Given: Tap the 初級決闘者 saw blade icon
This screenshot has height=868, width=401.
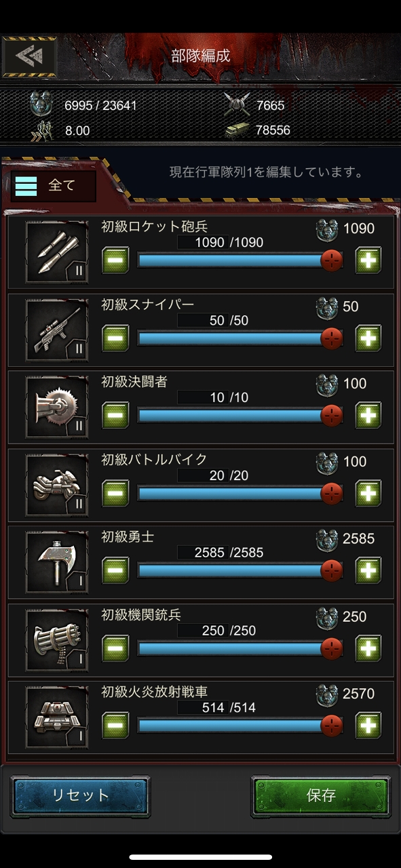Looking at the screenshot, I should pos(57,406).
